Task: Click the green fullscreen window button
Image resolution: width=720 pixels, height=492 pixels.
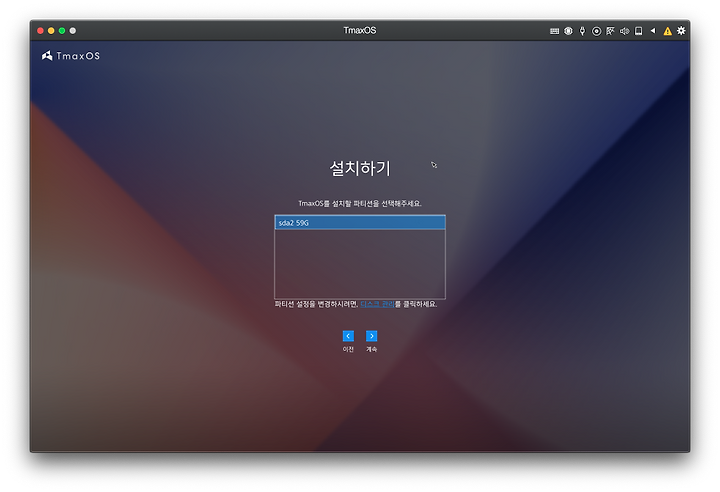Action: click(x=62, y=31)
